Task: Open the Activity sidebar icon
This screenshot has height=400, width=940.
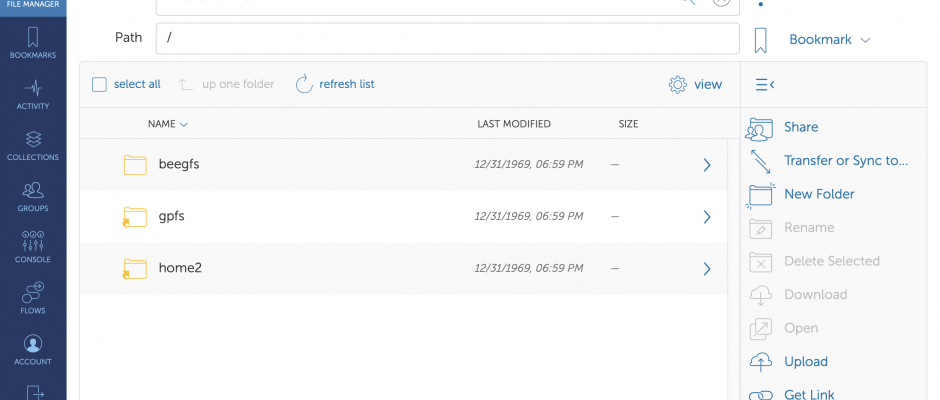Action: pos(33,94)
